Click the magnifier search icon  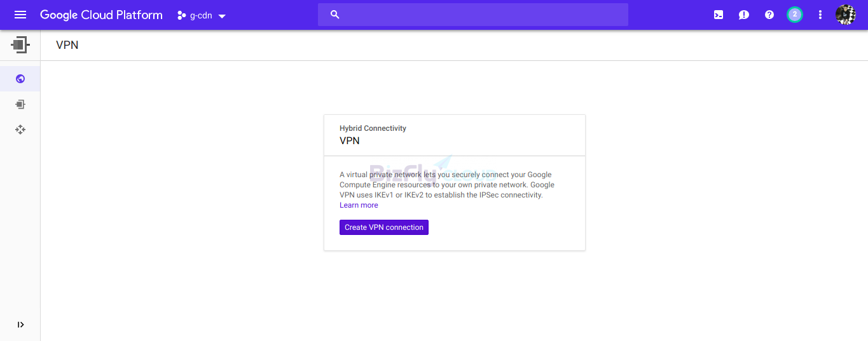pyautogui.click(x=335, y=15)
